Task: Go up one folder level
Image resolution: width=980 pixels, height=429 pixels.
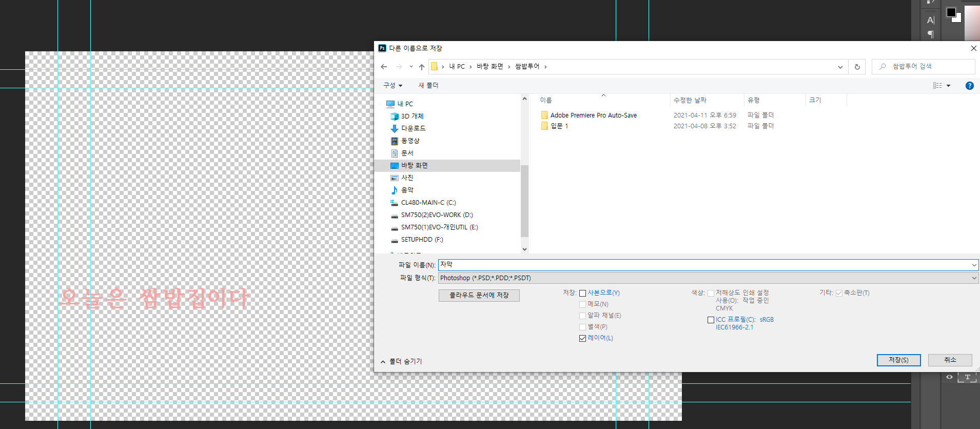Action: [x=422, y=67]
